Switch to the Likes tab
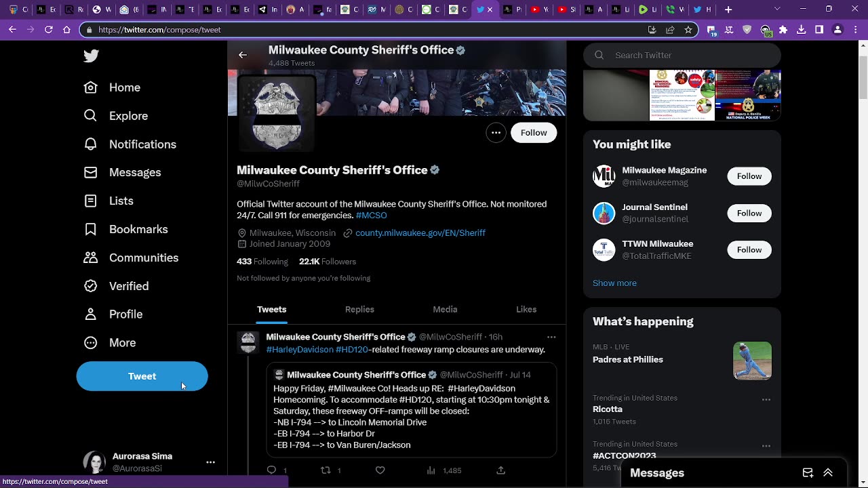Image resolution: width=868 pixels, height=488 pixels. [x=526, y=309]
